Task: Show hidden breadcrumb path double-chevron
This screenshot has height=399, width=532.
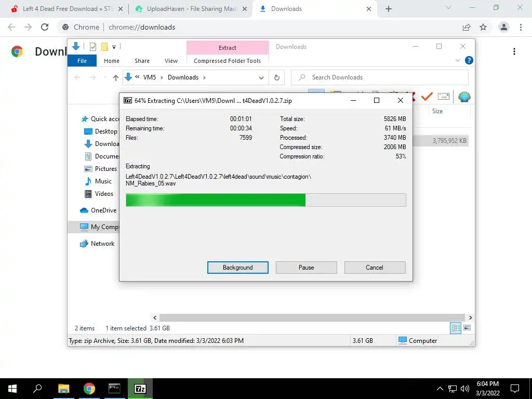Action: pos(137,77)
